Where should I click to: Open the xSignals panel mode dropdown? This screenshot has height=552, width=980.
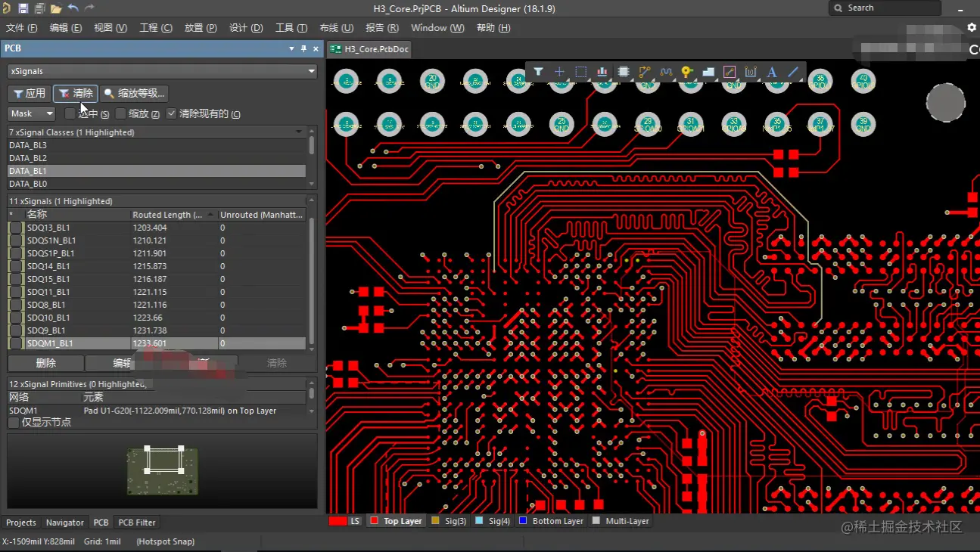tap(163, 71)
